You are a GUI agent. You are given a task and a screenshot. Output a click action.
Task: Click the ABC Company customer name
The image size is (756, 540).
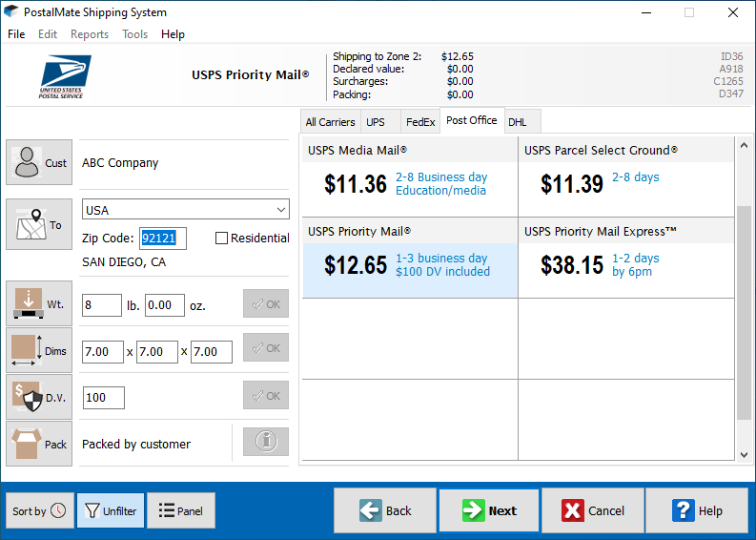120,163
